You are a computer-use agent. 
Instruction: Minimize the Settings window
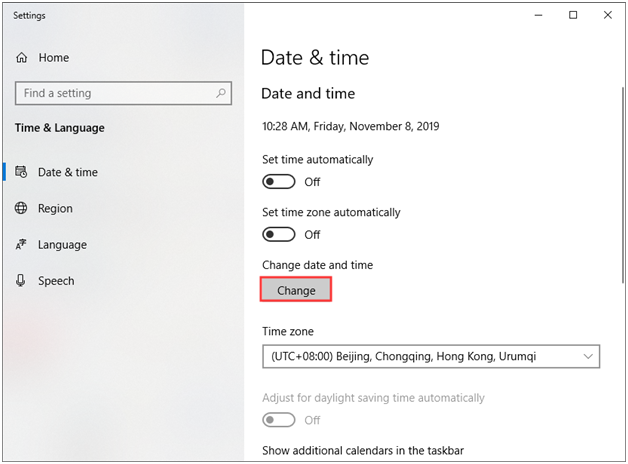click(x=538, y=15)
